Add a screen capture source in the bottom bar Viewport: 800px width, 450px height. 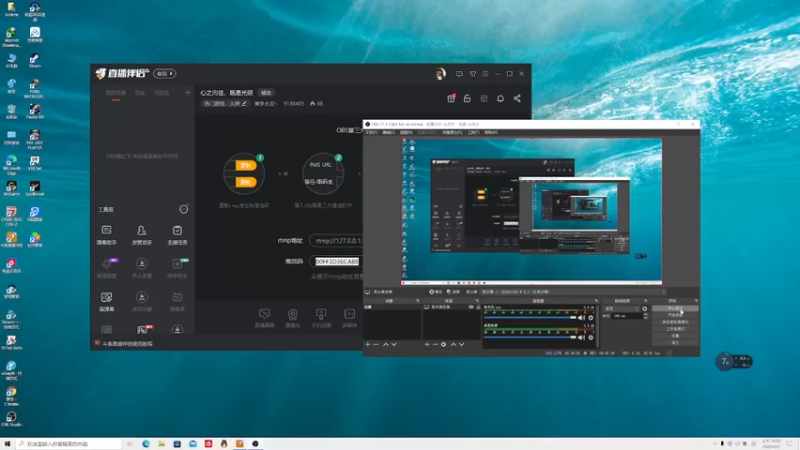(x=264, y=318)
